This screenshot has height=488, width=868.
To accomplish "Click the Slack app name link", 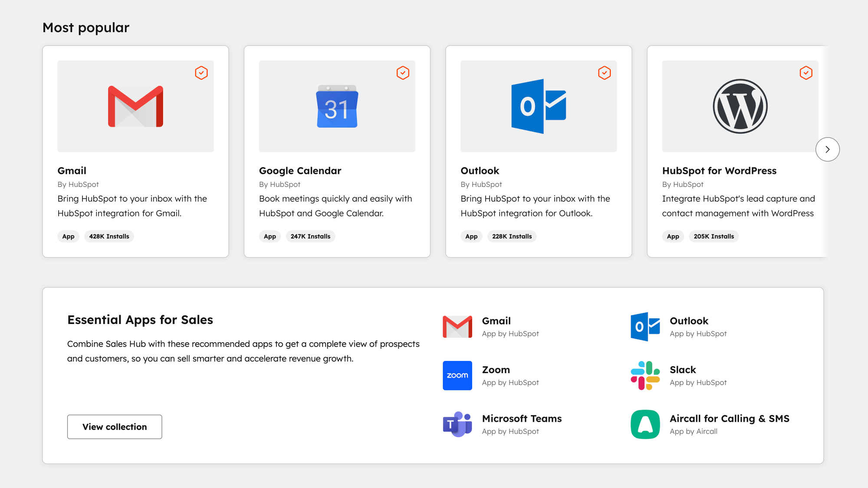I will (x=682, y=370).
